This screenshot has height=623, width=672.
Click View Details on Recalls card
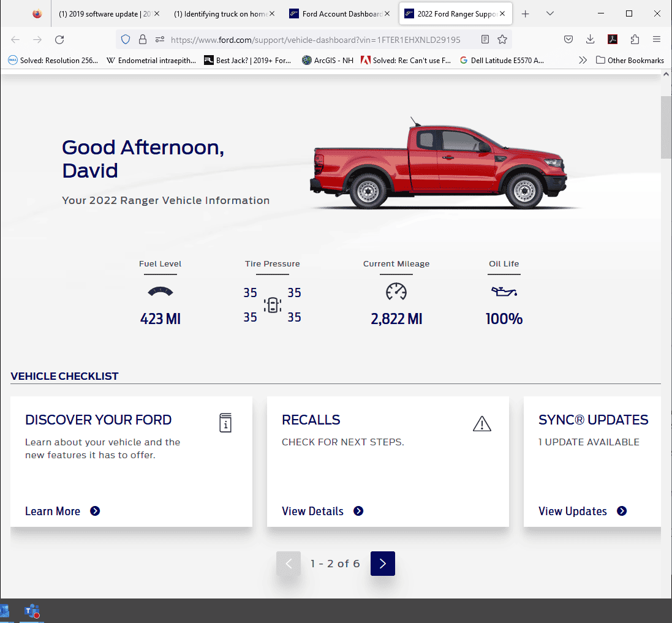tap(323, 511)
